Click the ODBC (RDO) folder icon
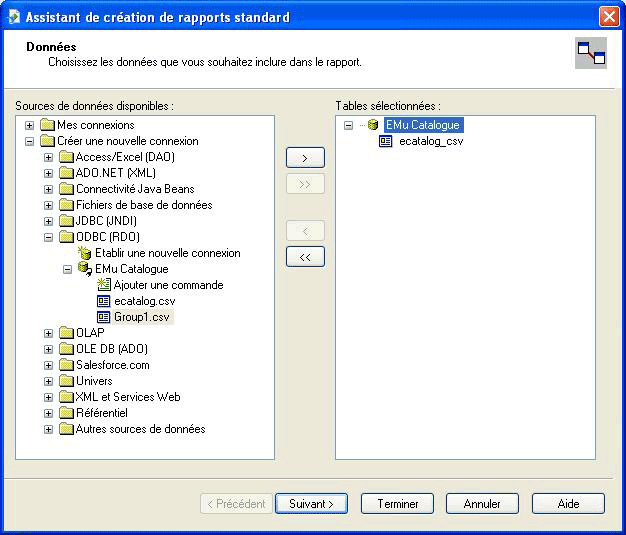The image size is (626, 535). 66,237
